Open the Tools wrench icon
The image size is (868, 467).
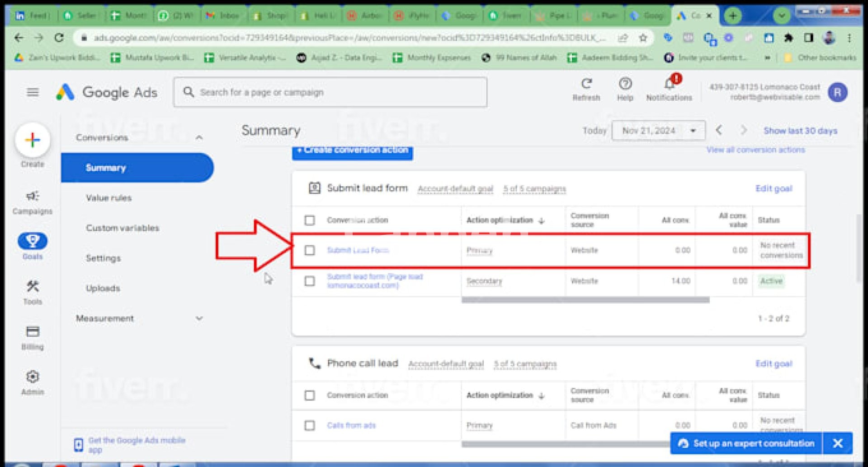click(x=32, y=287)
